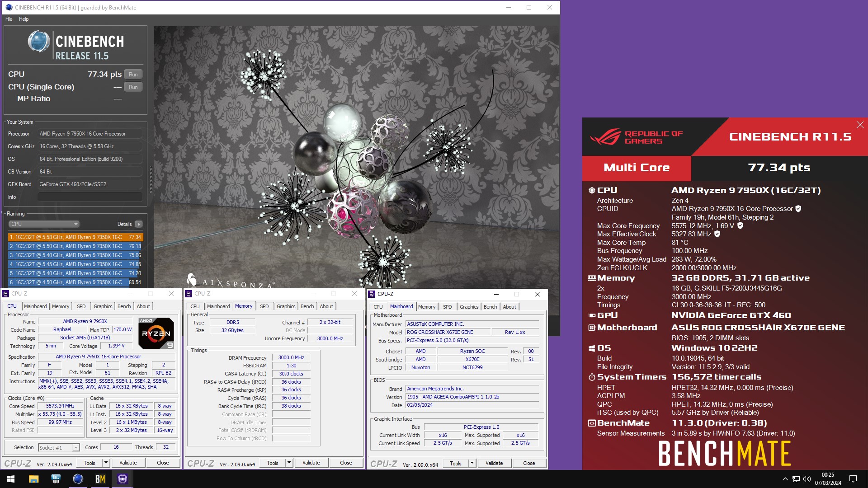Click Validate in the first CPU-Z window
This screenshot has height=488, width=868.
128,463
